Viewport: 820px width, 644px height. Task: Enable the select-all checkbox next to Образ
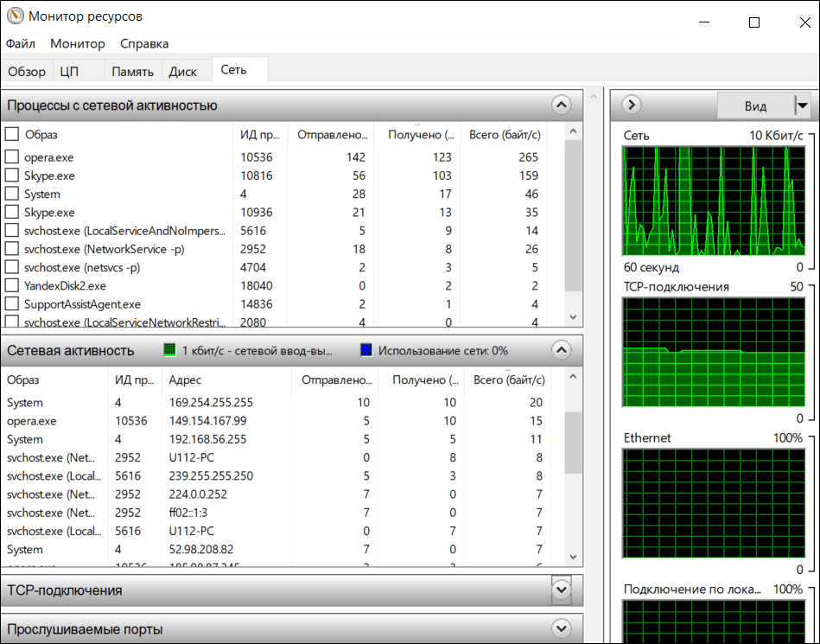(x=12, y=134)
